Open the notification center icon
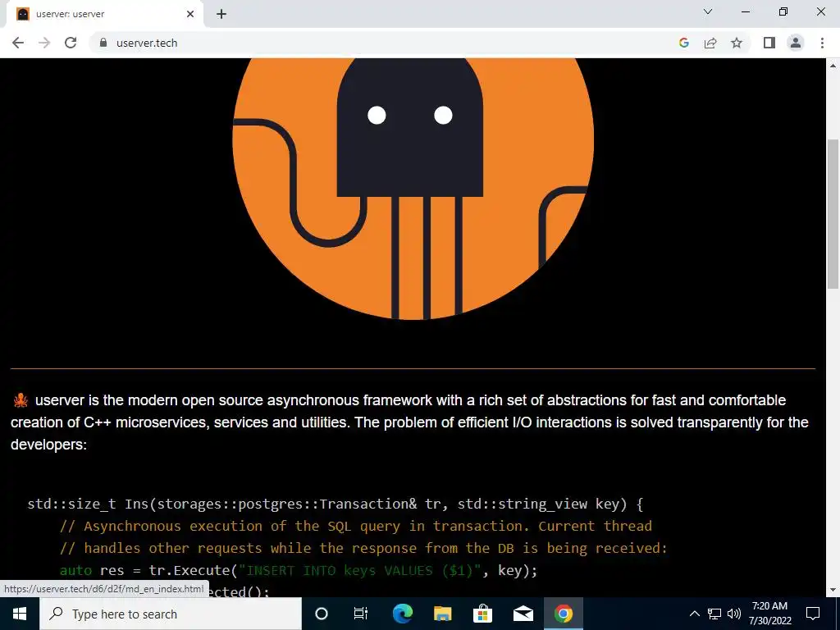 click(813, 614)
